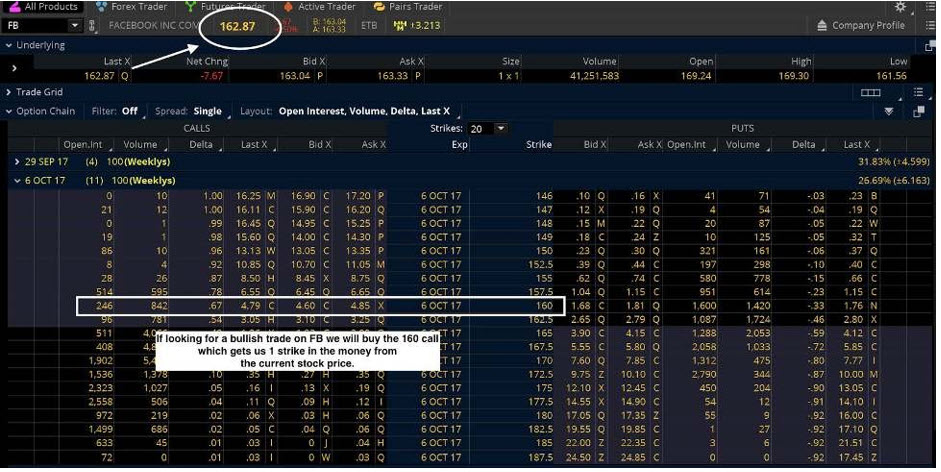
Task: Click the FB symbol input field
Action: (35, 25)
